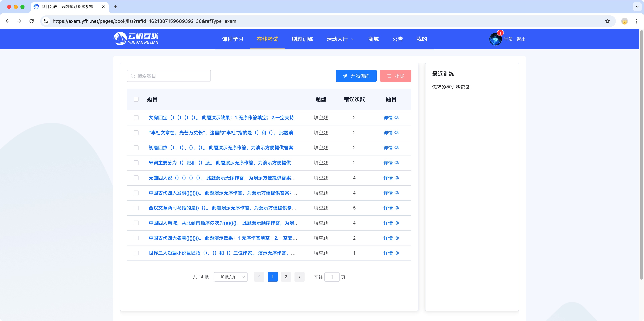Click the browser address bar URL
Viewport: 644px width, 321px height.
pos(144,21)
